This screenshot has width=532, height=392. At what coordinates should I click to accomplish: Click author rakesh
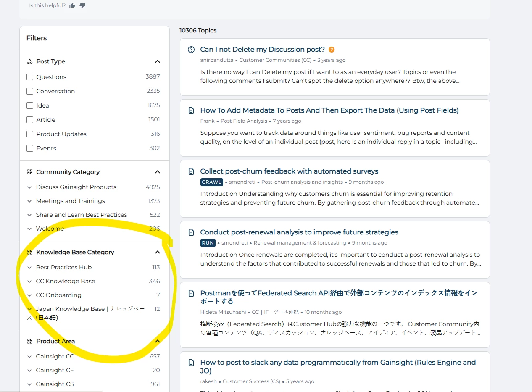(208, 381)
